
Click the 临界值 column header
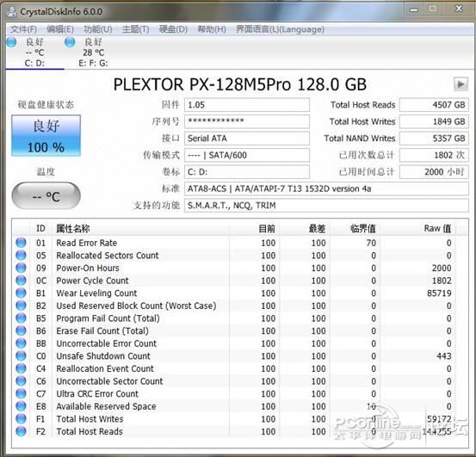coord(355,228)
